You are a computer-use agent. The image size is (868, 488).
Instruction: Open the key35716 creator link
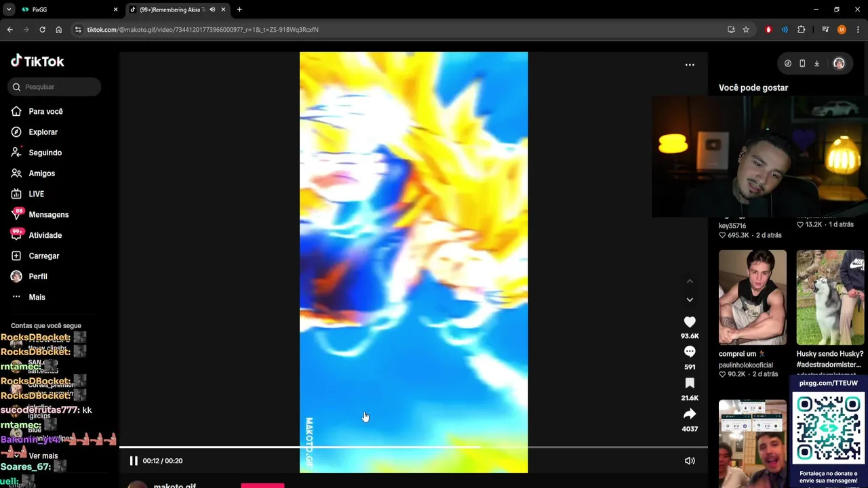[x=732, y=226]
